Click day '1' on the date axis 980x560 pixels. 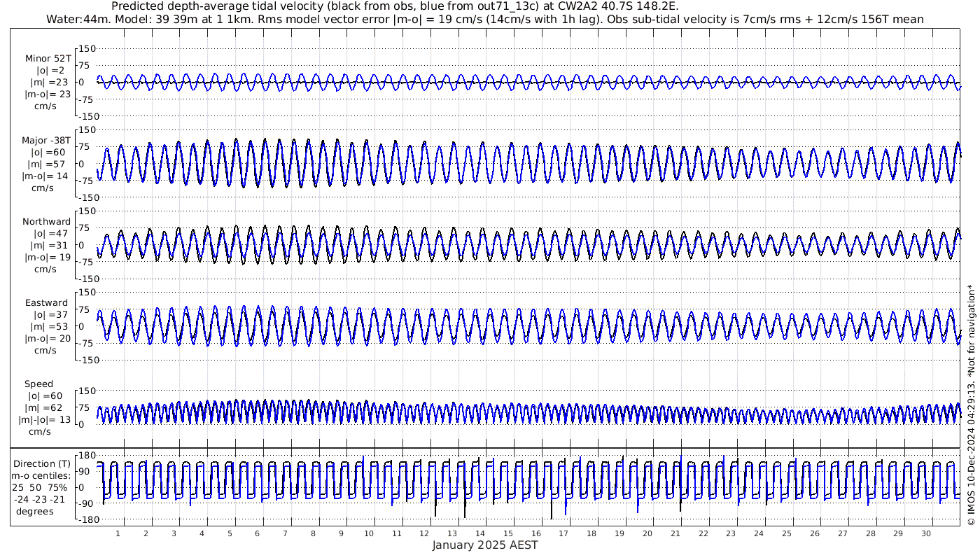pyautogui.click(x=118, y=533)
